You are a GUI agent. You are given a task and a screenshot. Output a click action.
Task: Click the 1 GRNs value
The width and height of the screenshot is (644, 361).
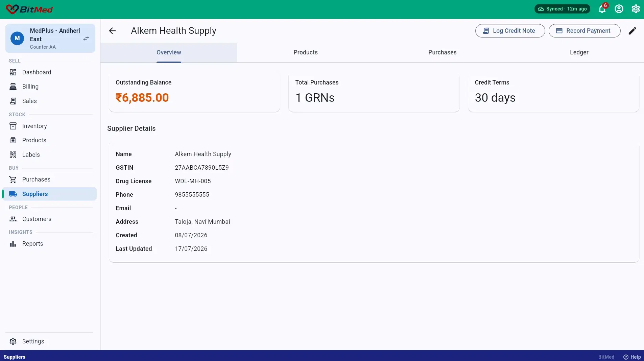pyautogui.click(x=315, y=98)
